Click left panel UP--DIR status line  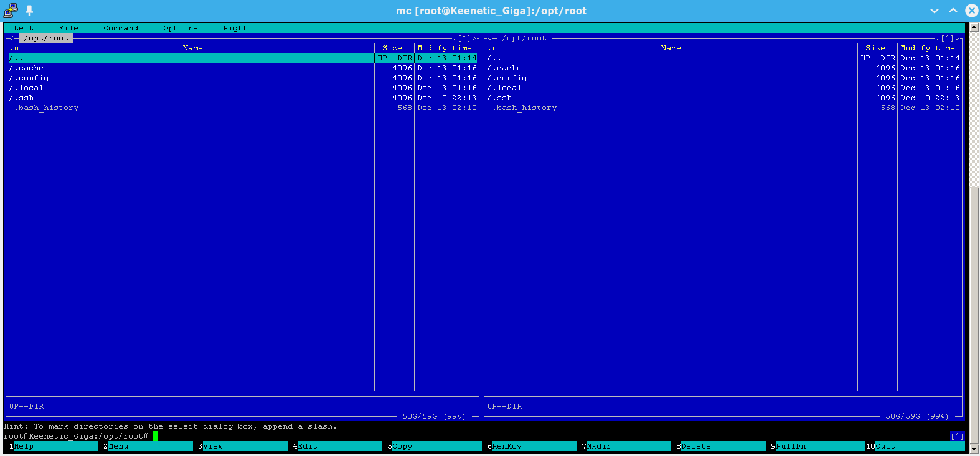[x=26, y=406]
